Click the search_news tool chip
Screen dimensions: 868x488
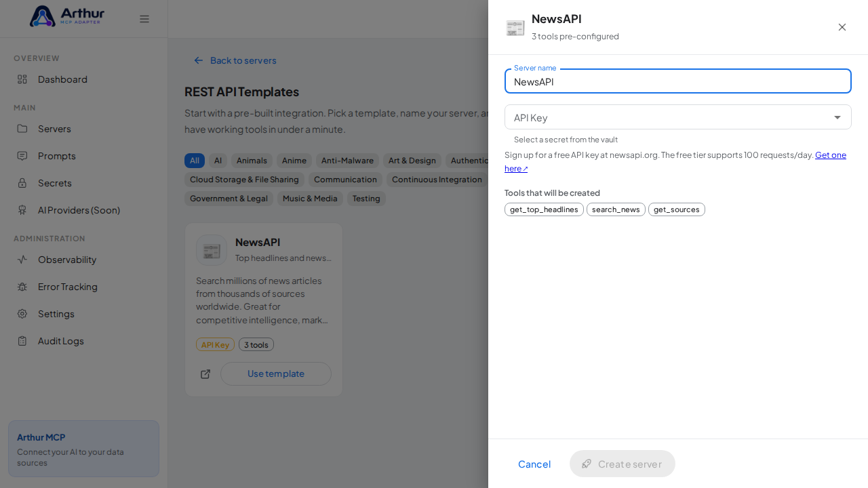click(616, 209)
